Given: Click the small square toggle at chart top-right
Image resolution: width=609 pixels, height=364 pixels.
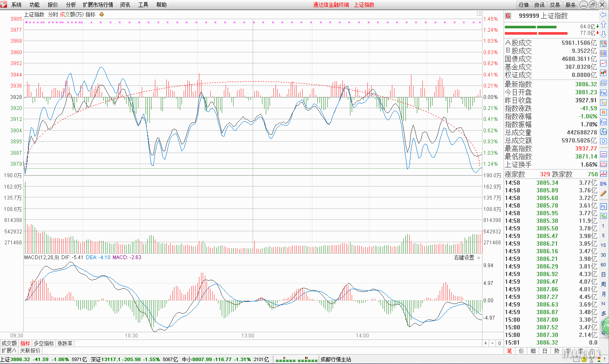Looking at the screenshot, I should coord(479,14).
